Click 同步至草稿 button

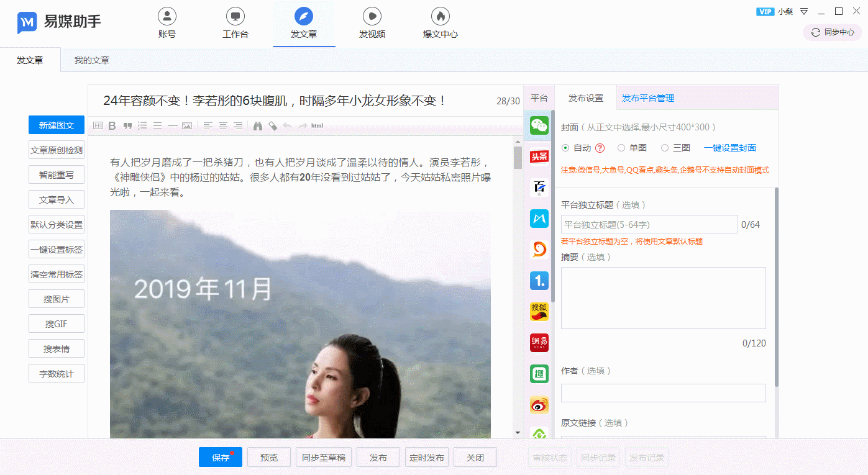[x=324, y=458]
